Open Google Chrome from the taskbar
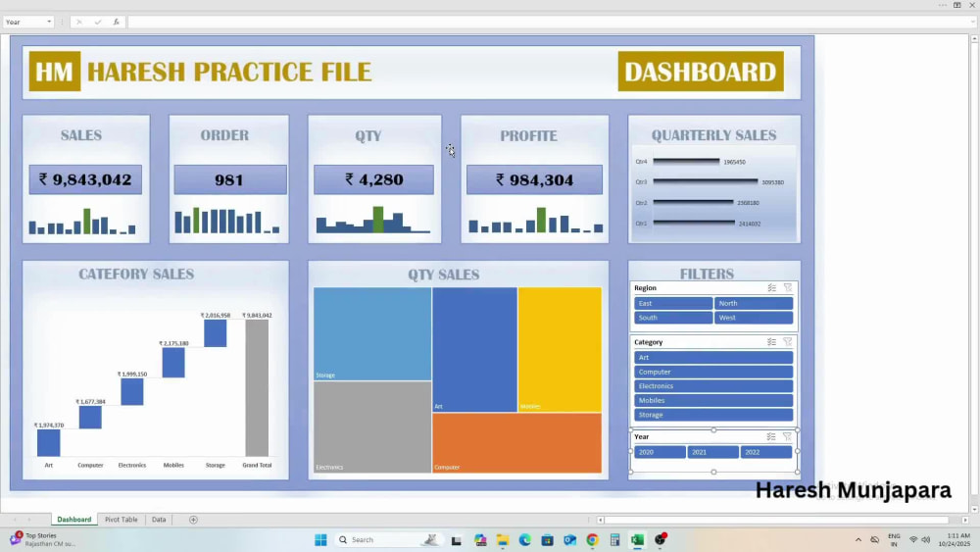The width and height of the screenshot is (980, 552). click(x=593, y=540)
